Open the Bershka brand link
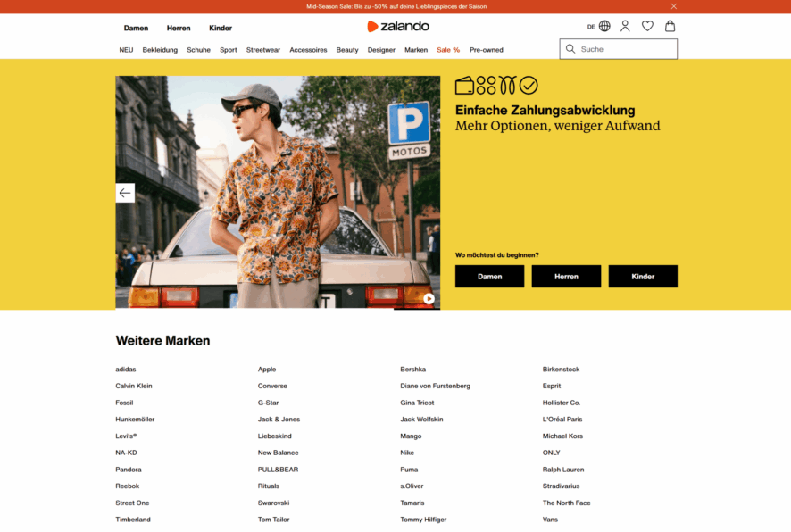Image resolution: width=791 pixels, height=532 pixels. 413,370
